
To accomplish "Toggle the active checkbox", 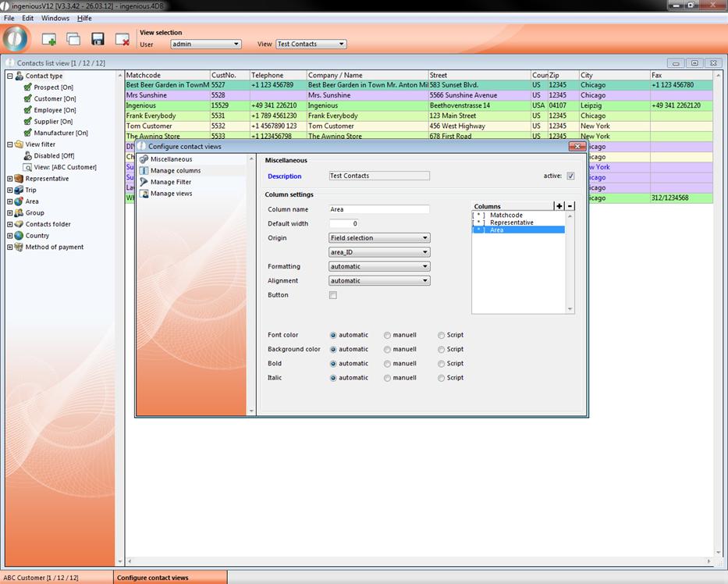I will (570, 176).
